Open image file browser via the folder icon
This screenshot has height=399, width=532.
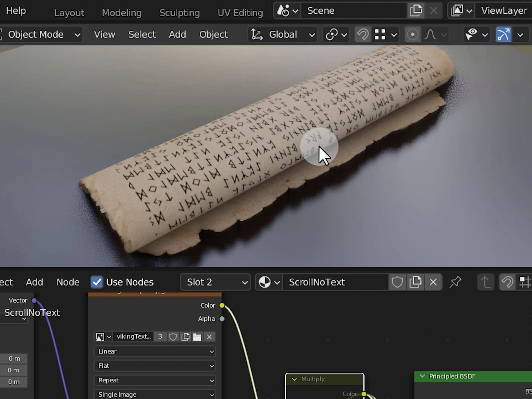tap(197, 337)
